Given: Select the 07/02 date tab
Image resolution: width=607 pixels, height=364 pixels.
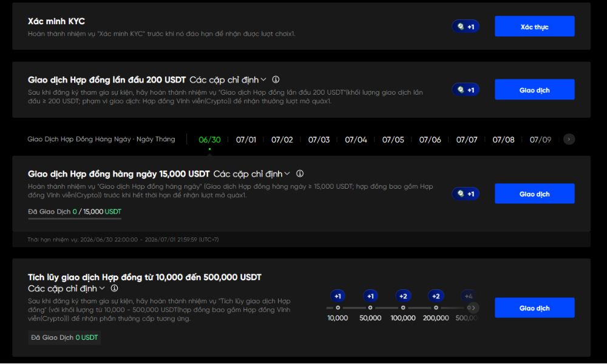Looking at the screenshot, I should tap(282, 140).
